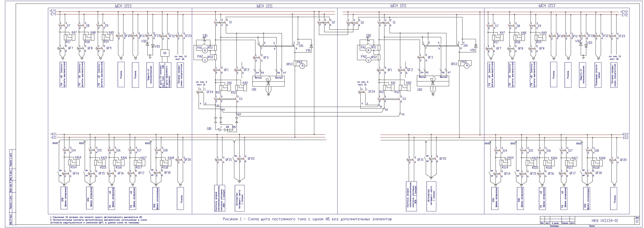Click note 2 starting 'Вспомогательные контакты'
644x228 pixels.
point(98,221)
